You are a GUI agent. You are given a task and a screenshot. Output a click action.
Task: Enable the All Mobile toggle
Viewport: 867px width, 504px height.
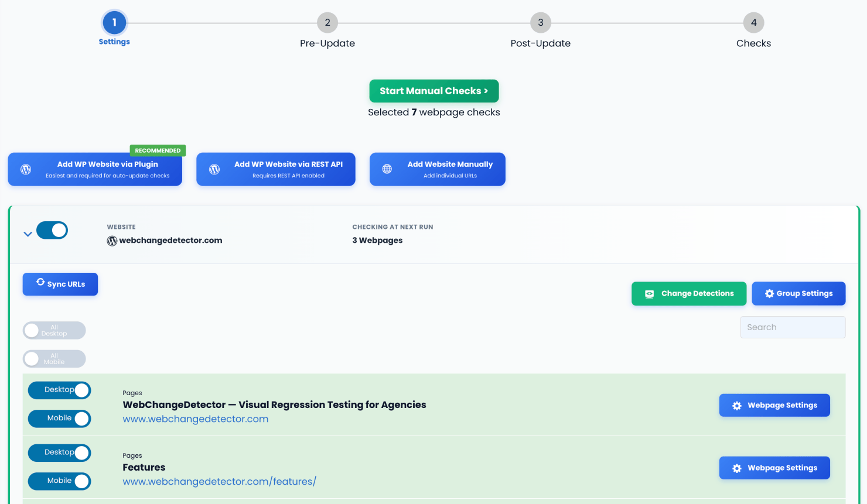[54, 359]
